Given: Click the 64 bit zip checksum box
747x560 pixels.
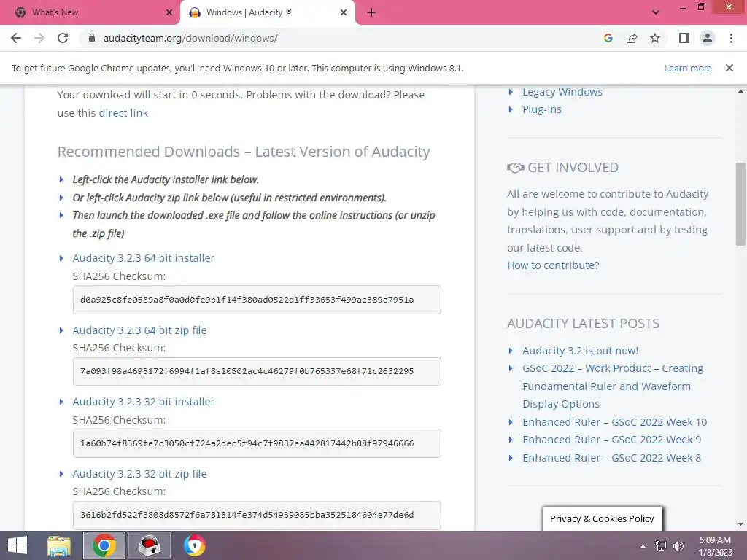Looking at the screenshot, I should click(x=257, y=371).
